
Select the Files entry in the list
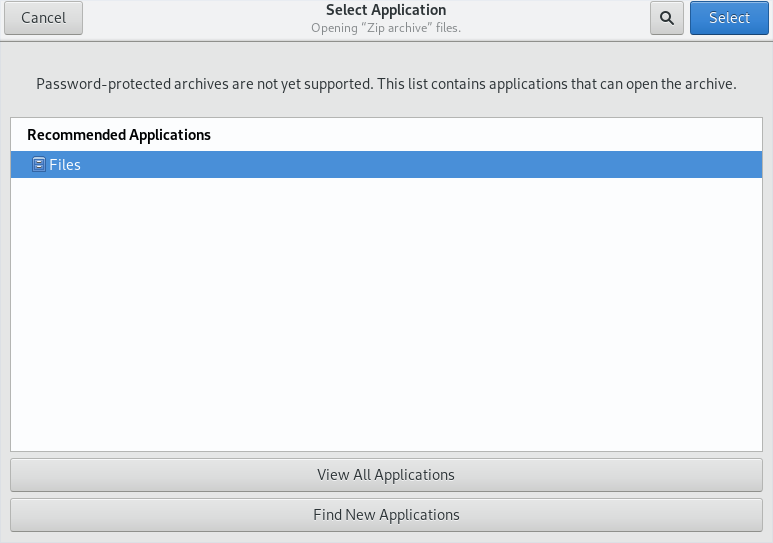pos(386,164)
